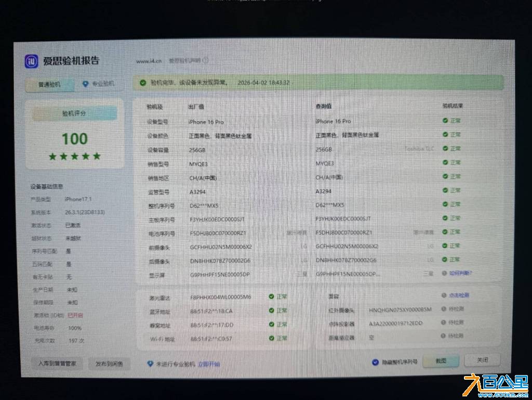Click the info icon beside 爱思验机说明
Image resolution: width=532 pixels, height=400 pixels.
point(206,60)
